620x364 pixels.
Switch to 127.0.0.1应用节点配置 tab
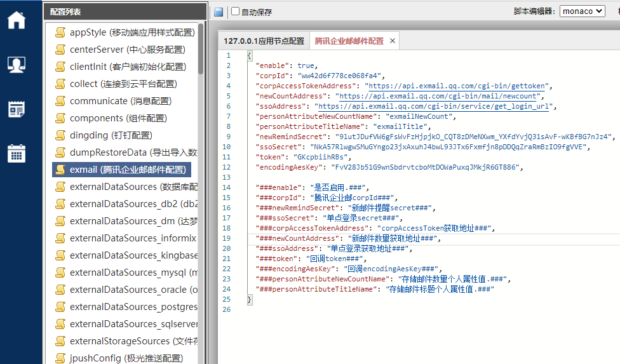264,41
